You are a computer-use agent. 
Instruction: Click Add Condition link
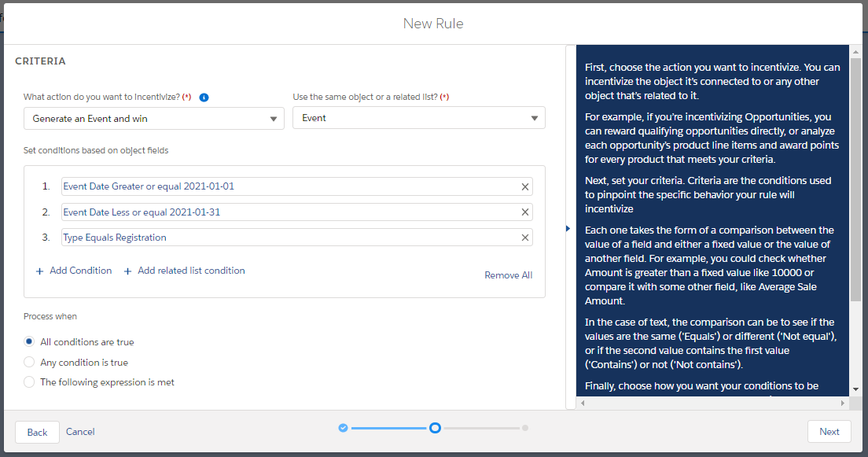coord(74,271)
